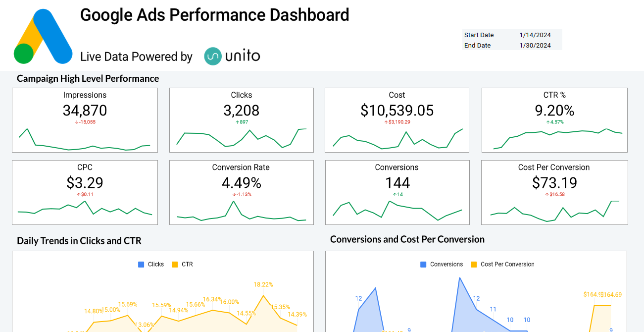Click the CPC value $3.29
644x332 pixels.
[x=85, y=183]
